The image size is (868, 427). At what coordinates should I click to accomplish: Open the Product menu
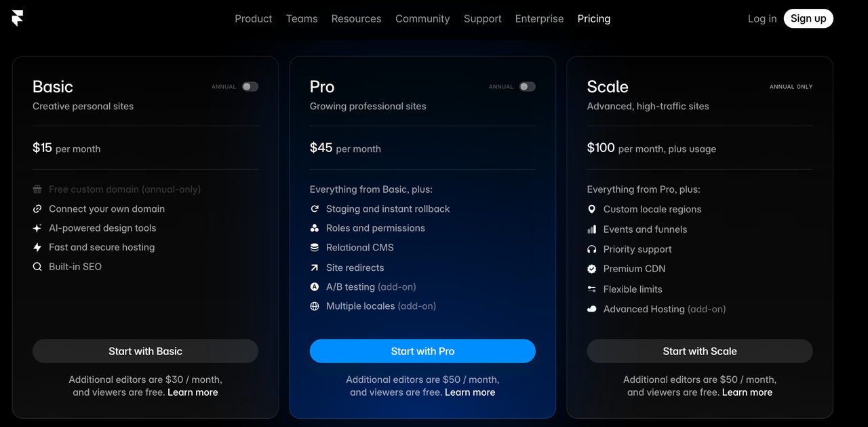pyautogui.click(x=253, y=18)
